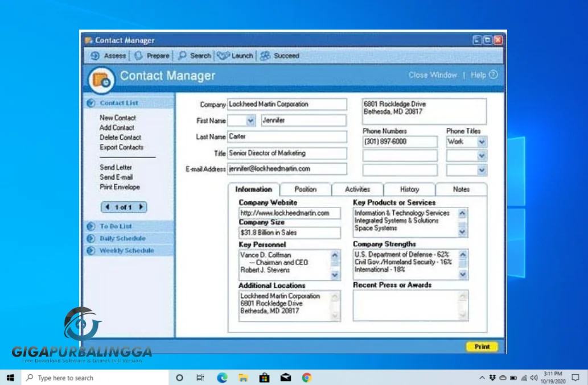Click the second empty phone number field
The image size is (588, 385).
tap(400, 156)
